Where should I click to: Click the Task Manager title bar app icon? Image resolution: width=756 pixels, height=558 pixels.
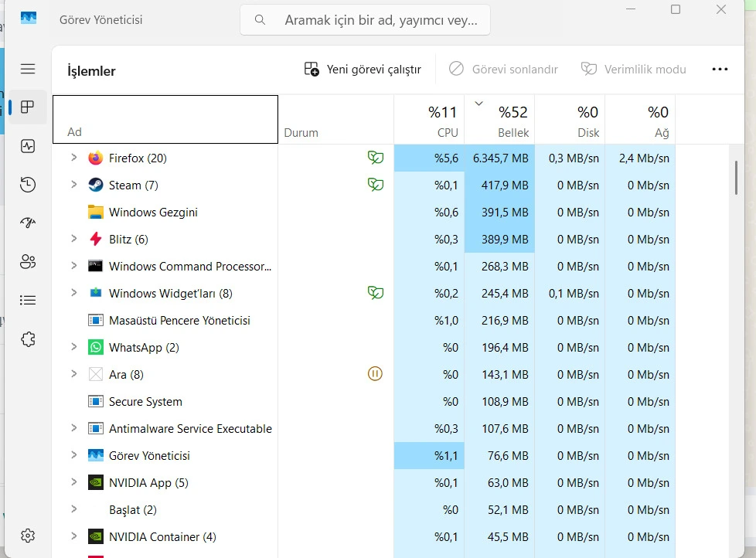[x=29, y=19]
